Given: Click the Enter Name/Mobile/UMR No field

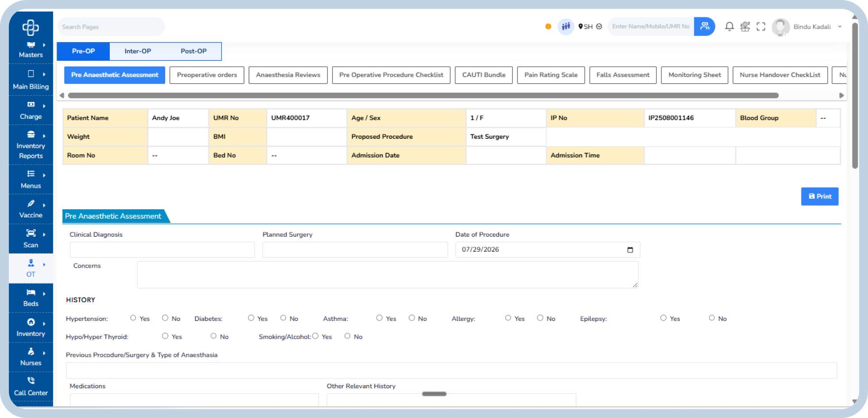Looking at the screenshot, I should click(651, 27).
